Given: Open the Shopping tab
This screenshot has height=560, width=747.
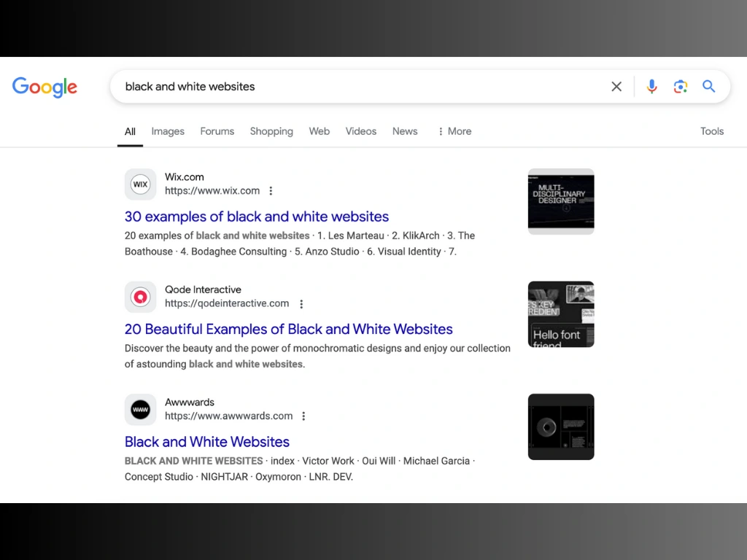Looking at the screenshot, I should pos(271,131).
